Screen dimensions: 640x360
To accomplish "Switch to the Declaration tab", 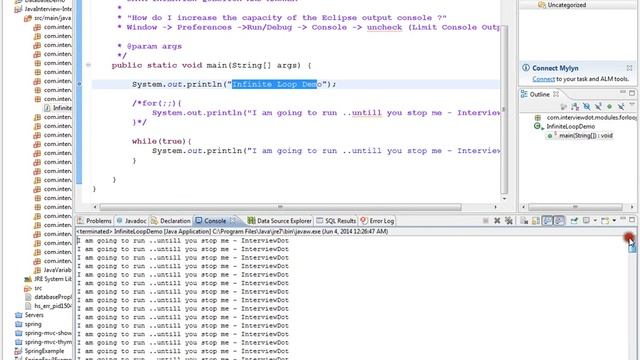I will (171, 221).
